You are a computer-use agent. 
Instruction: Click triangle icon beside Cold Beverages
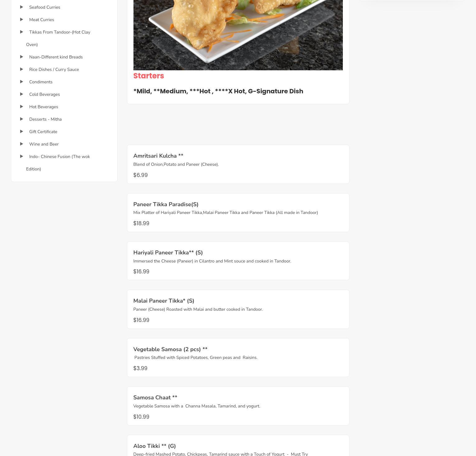[x=21, y=94]
